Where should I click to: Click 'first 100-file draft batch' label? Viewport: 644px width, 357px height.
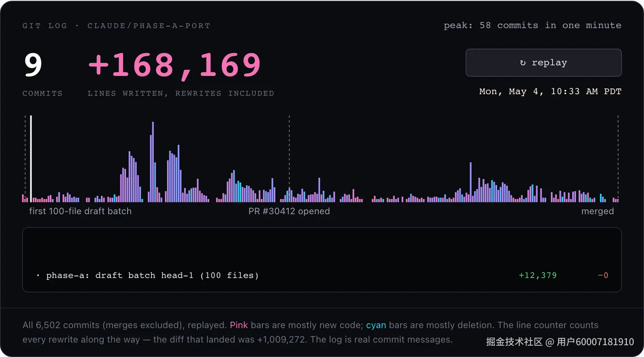coord(80,211)
